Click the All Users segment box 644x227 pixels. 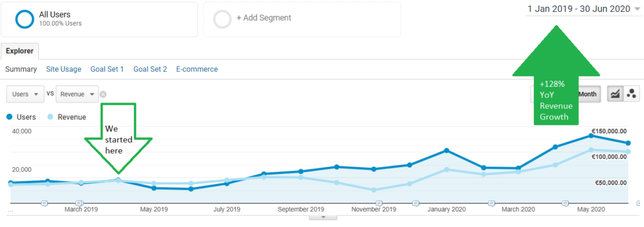(x=100, y=19)
